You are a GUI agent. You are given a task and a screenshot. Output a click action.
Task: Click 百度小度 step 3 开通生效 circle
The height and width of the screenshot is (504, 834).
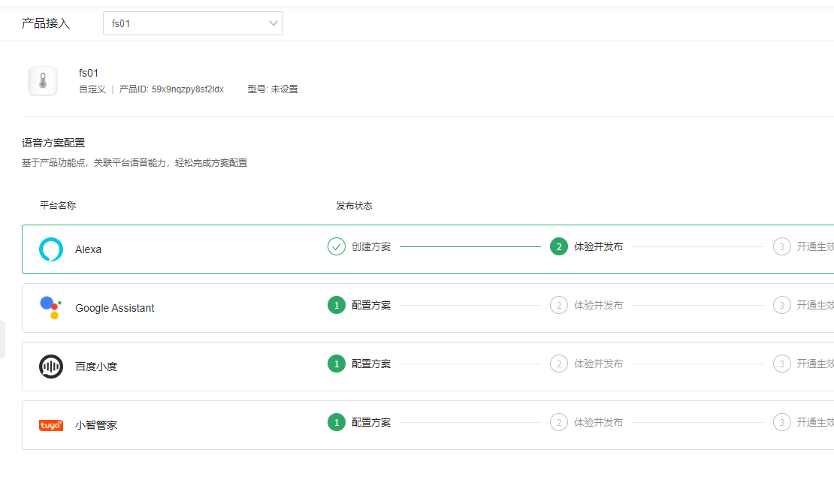coord(782,364)
